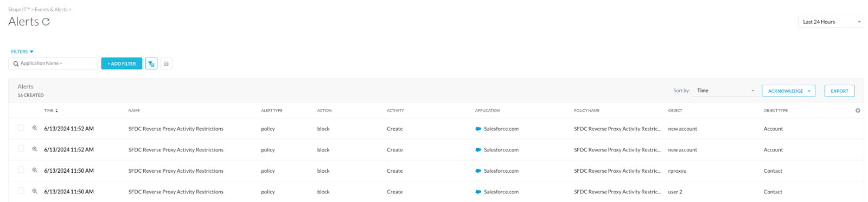Add a new filter with Add Filter button
Screen dimensions: 868x202
click(x=122, y=64)
